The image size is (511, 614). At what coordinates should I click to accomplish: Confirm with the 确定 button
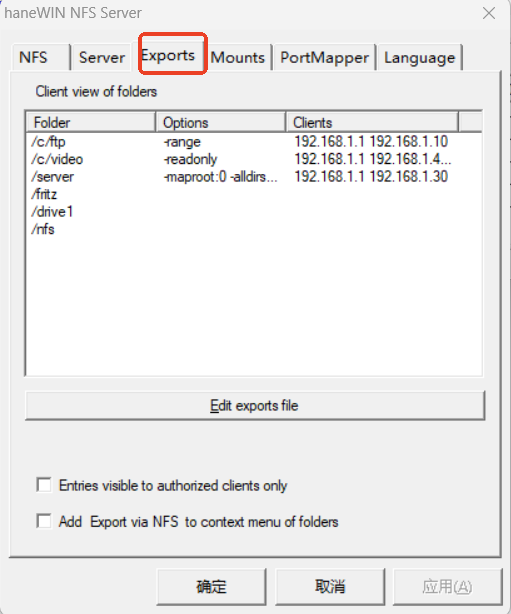pos(211,587)
